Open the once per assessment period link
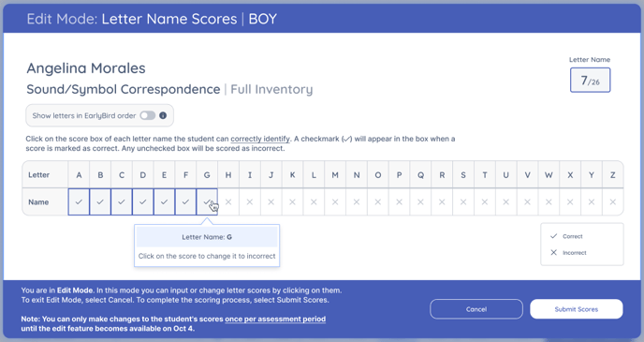The width and height of the screenshot is (644, 342). click(275, 319)
